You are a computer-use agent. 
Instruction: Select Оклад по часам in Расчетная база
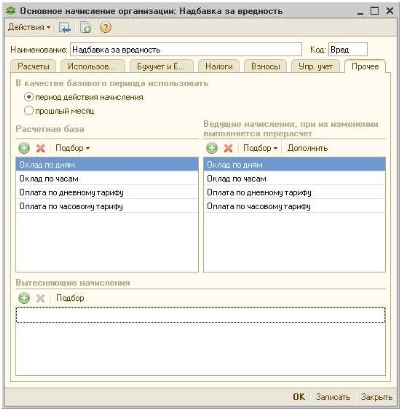[107, 178]
